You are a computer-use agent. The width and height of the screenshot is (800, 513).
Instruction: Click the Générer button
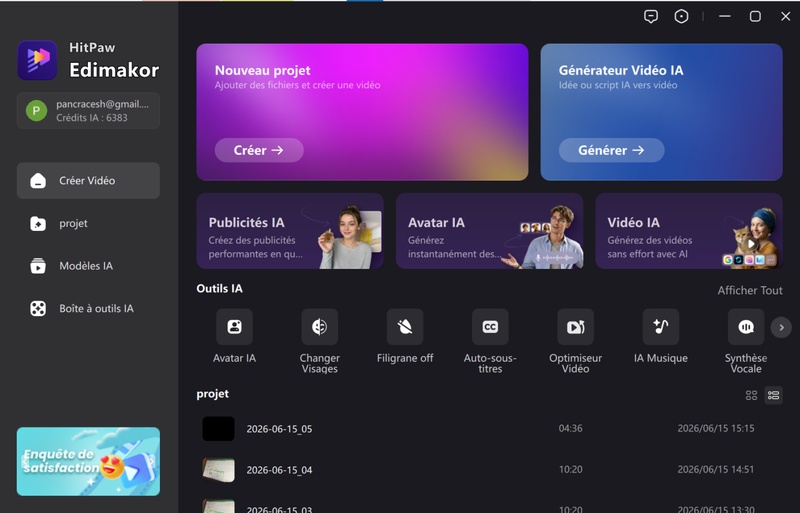coord(611,150)
